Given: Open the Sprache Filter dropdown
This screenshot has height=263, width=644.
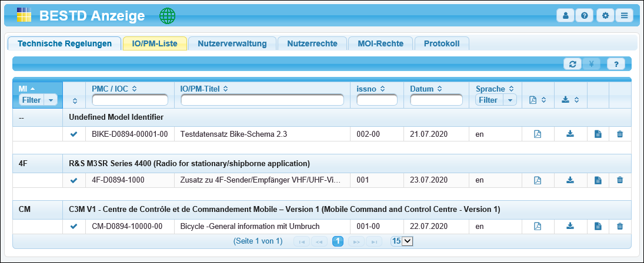Looking at the screenshot, I should [x=496, y=100].
